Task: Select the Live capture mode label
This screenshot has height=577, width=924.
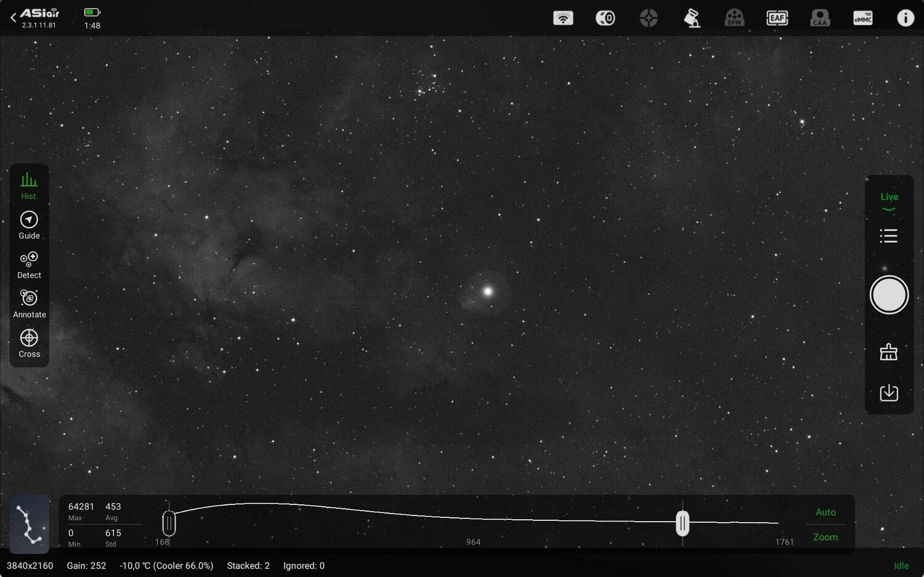Action: click(889, 196)
